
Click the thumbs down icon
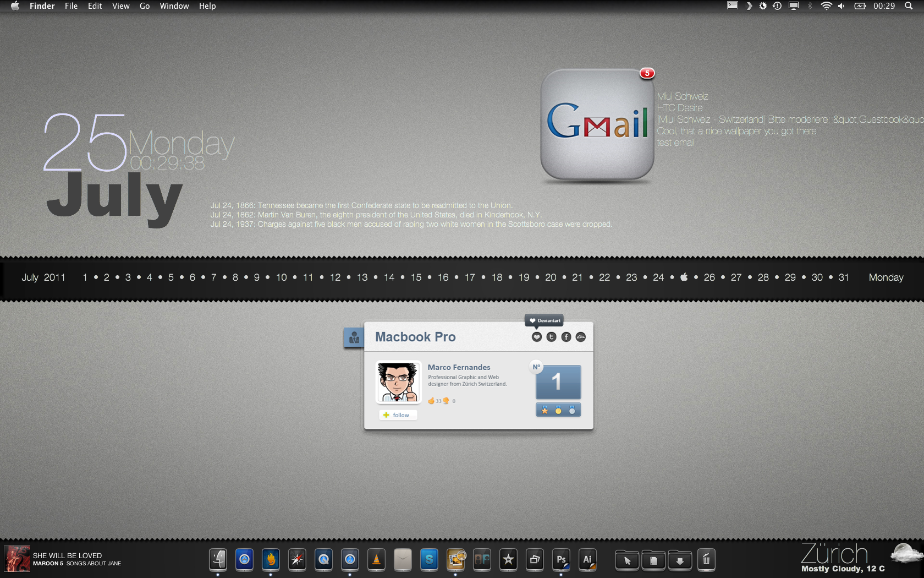pos(446,401)
